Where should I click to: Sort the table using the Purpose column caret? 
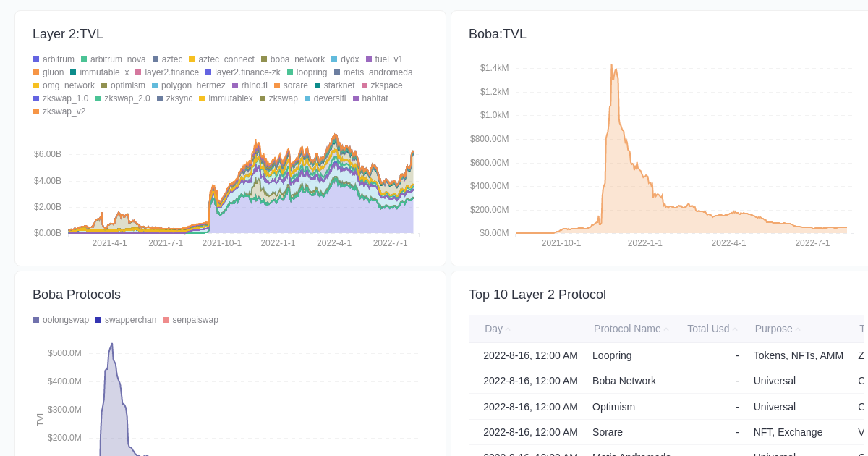click(x=798, y=329)
